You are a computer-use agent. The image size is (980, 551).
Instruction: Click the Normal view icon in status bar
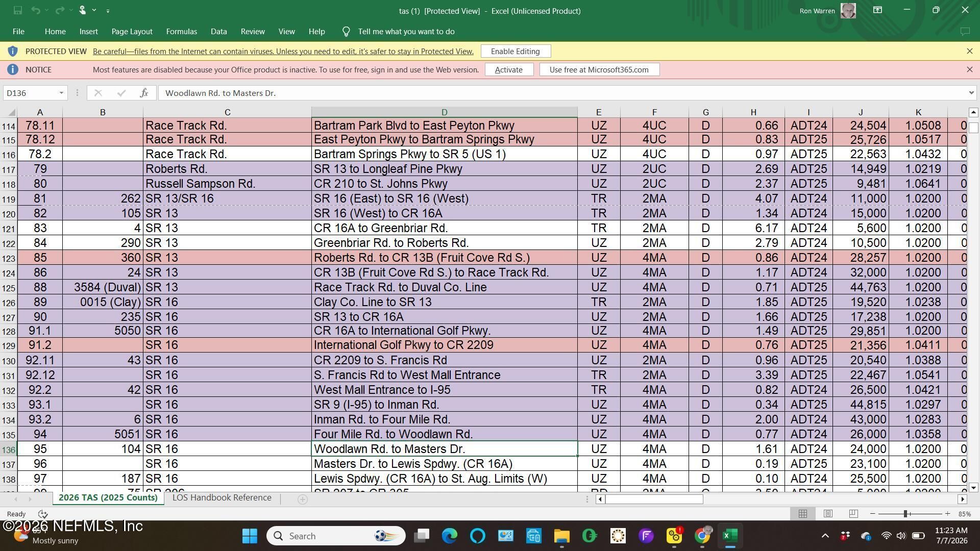click(802, 514)
